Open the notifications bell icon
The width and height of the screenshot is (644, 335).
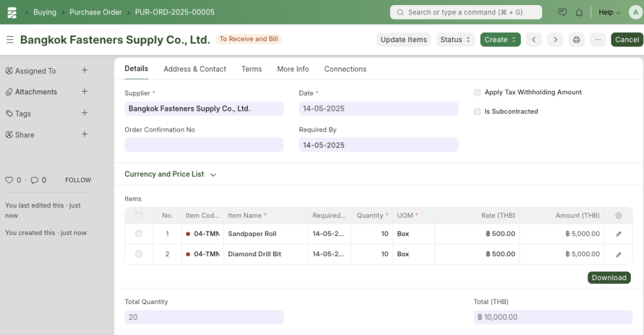coord(579,13)
